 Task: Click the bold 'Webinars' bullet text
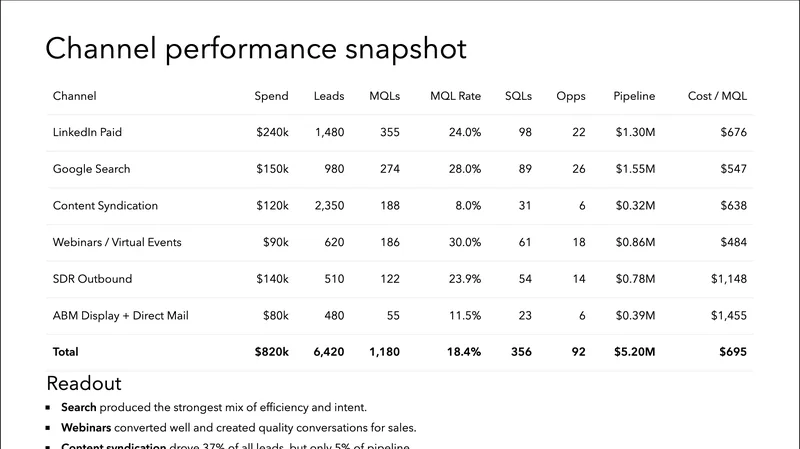[87, 428]
